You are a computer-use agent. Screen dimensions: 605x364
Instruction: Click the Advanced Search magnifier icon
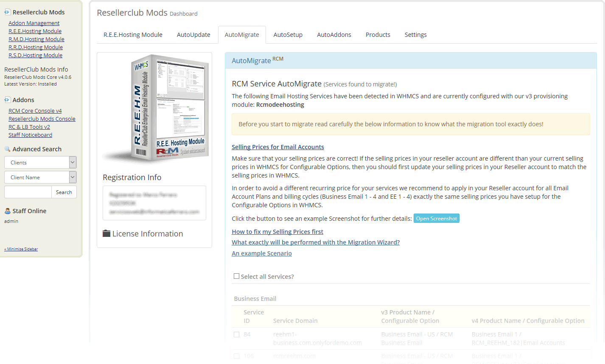(7, 149)
